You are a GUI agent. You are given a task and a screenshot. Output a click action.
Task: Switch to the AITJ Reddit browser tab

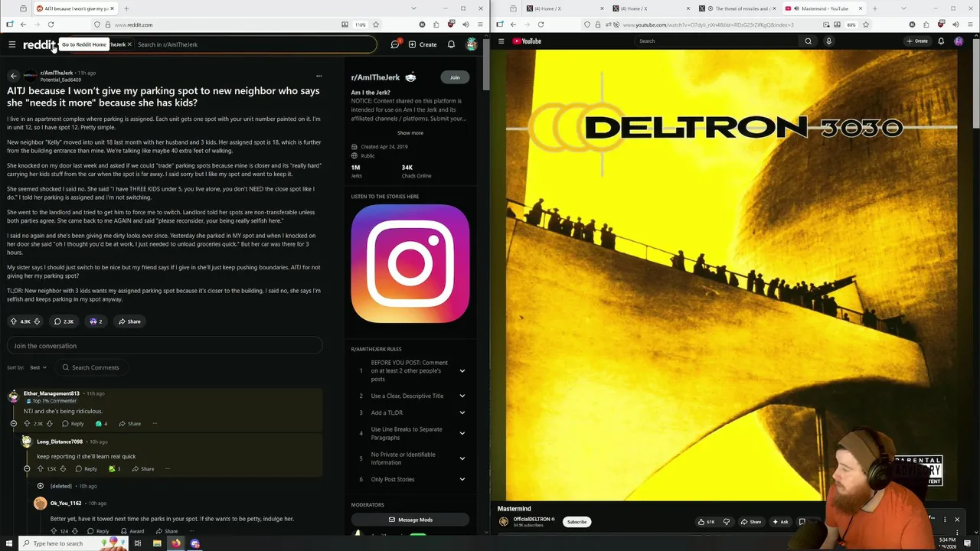coord(75,8)
